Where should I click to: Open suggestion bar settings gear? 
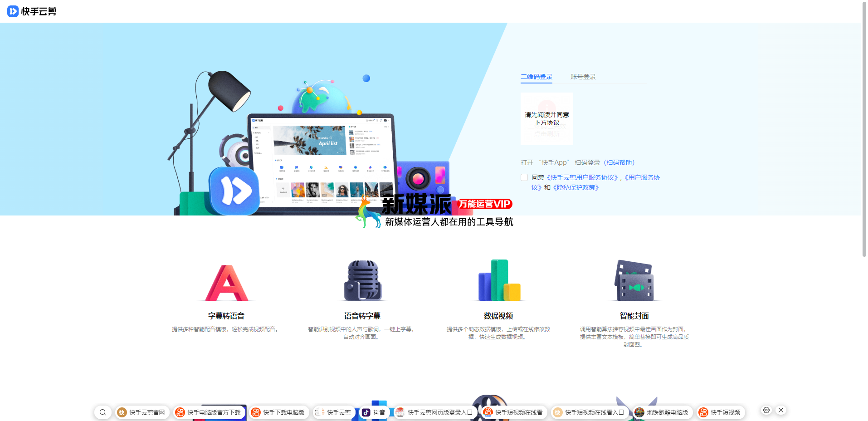tap(766, 410)
